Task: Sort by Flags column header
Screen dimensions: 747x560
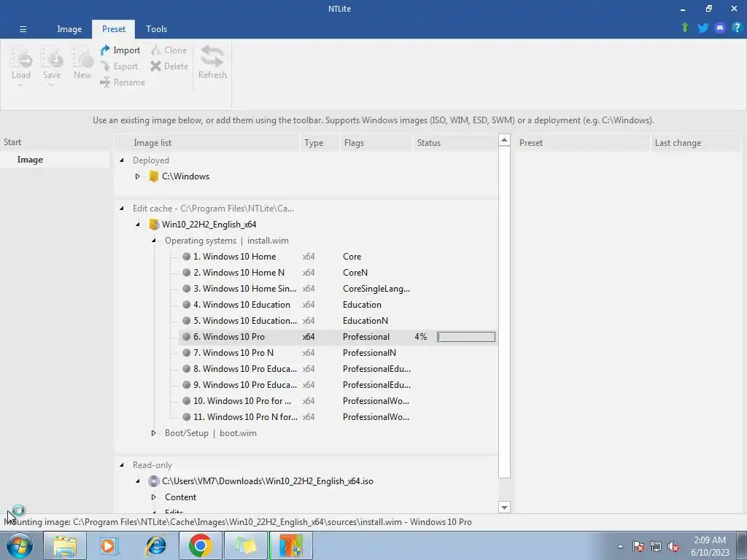Action: pyautogui.click(x=376, y=143)
